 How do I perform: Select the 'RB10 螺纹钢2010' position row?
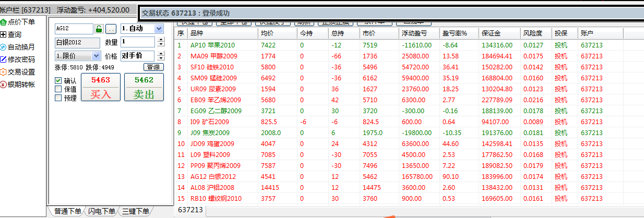click(x=400, y=199)
